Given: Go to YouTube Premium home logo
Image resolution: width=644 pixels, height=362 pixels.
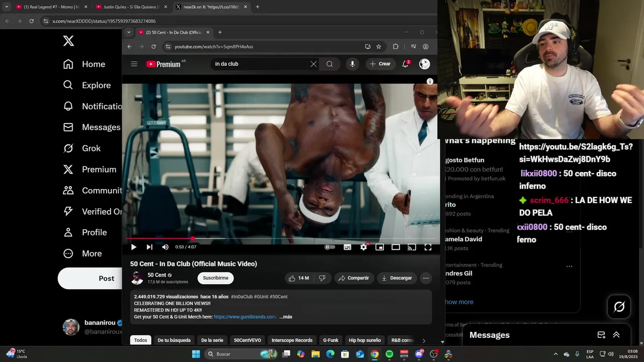Looking at the screenshot, I should click(x=164, y=64).
